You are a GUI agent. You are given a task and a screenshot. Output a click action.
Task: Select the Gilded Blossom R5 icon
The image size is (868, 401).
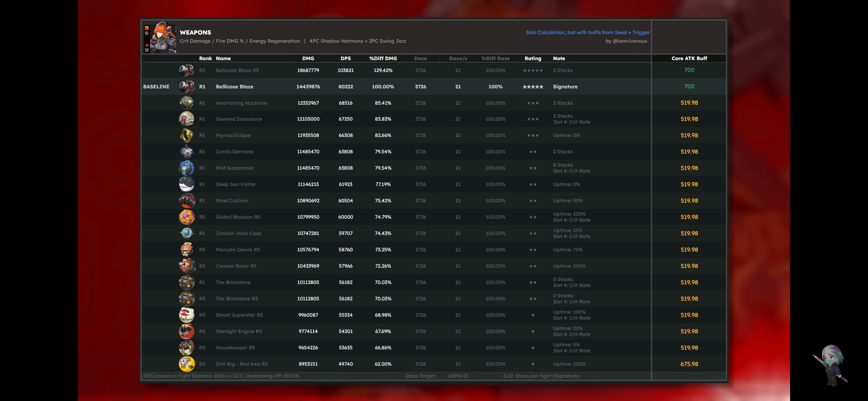pyautogui.click(x=187, y=217)
